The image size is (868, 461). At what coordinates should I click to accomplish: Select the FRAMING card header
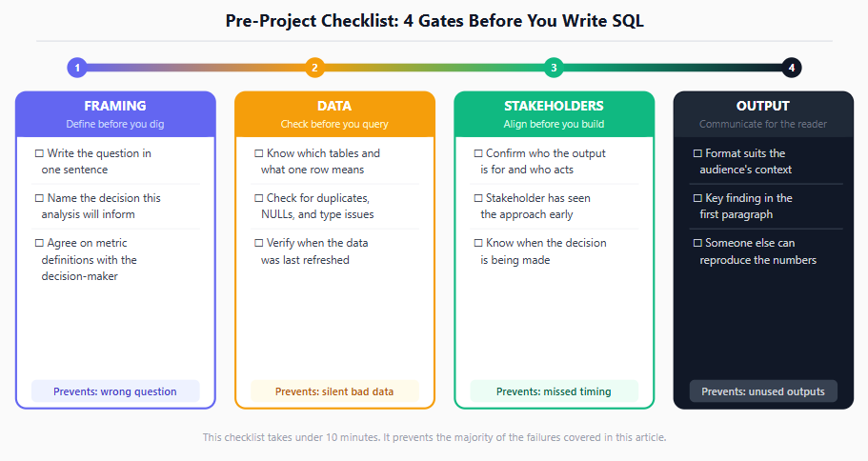115,114
